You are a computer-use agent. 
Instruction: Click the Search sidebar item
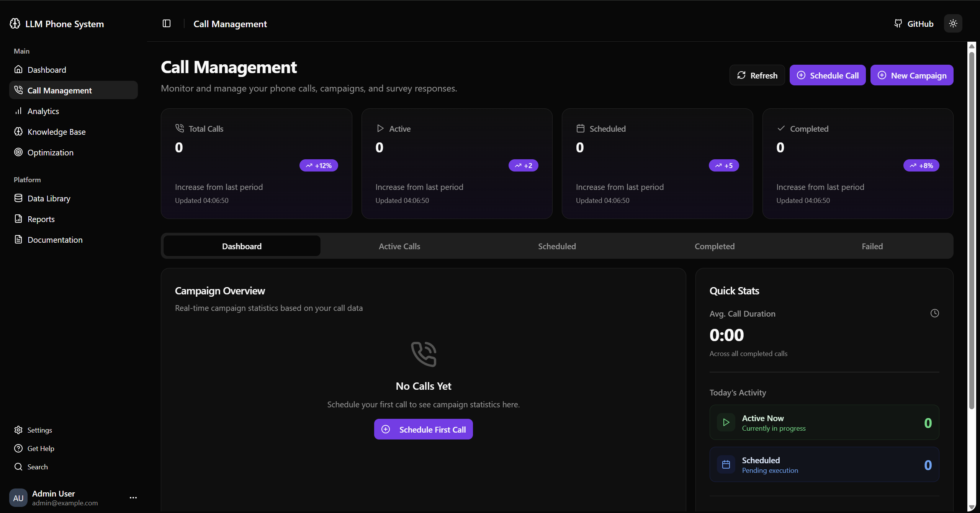pos(37,467)
